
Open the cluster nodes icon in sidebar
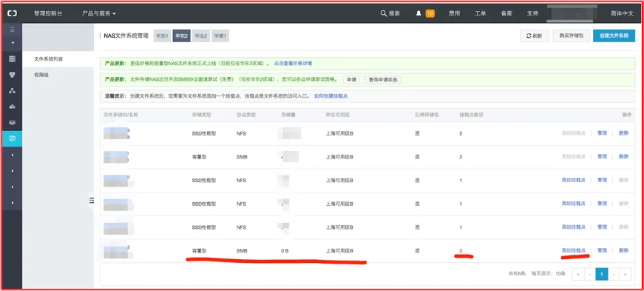pyautogui.click(x=13, y=90)
